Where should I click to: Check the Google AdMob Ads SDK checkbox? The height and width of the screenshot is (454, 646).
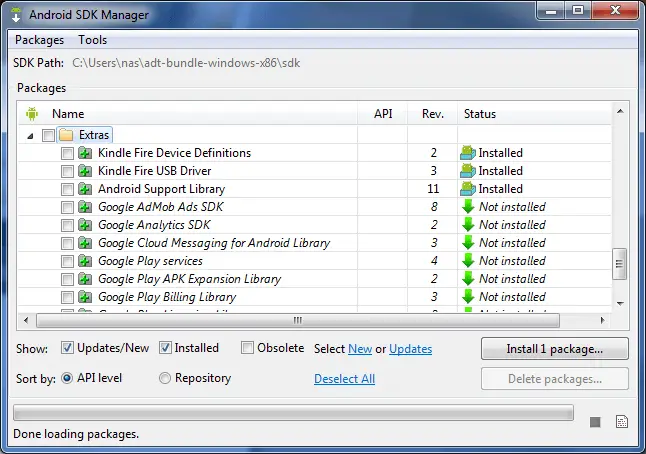click(67, 207)
